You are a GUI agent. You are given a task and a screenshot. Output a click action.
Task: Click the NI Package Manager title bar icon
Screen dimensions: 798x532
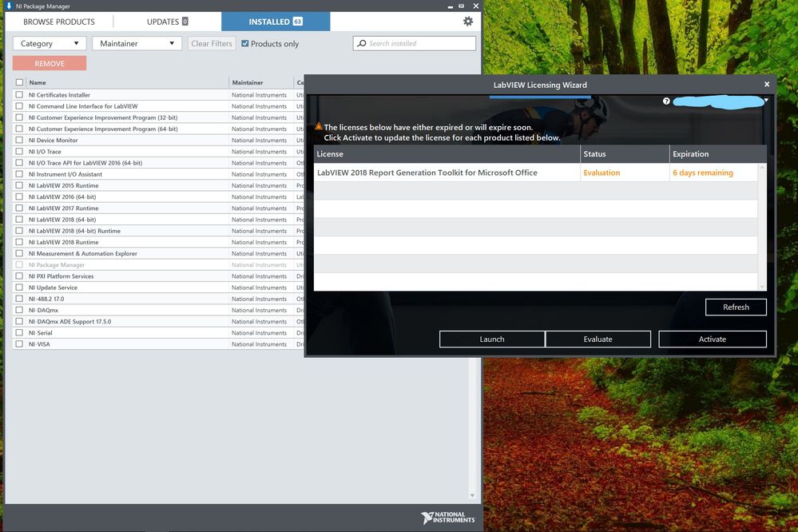[9, 6]
